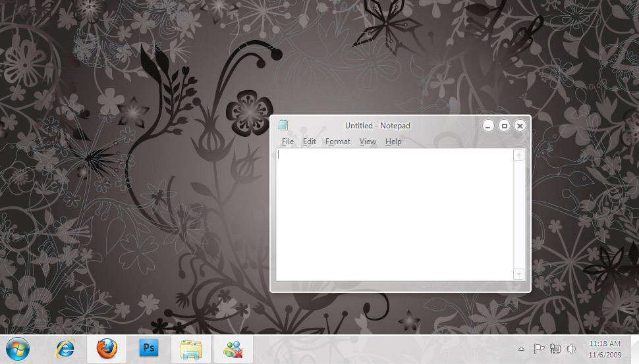Open the Windows Start menu orb
The height and width of the screenshot is (364, 639).
click(x=18, y=349)
